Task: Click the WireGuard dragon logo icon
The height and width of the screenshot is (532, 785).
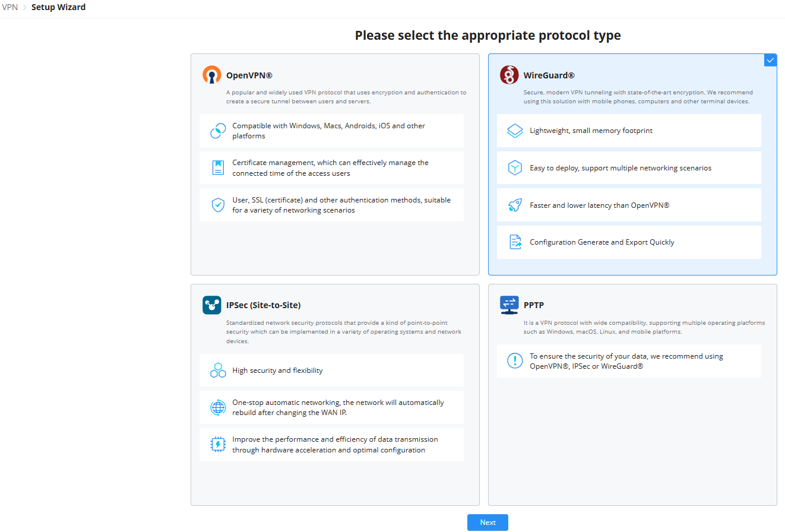Action: pos(509,75)
